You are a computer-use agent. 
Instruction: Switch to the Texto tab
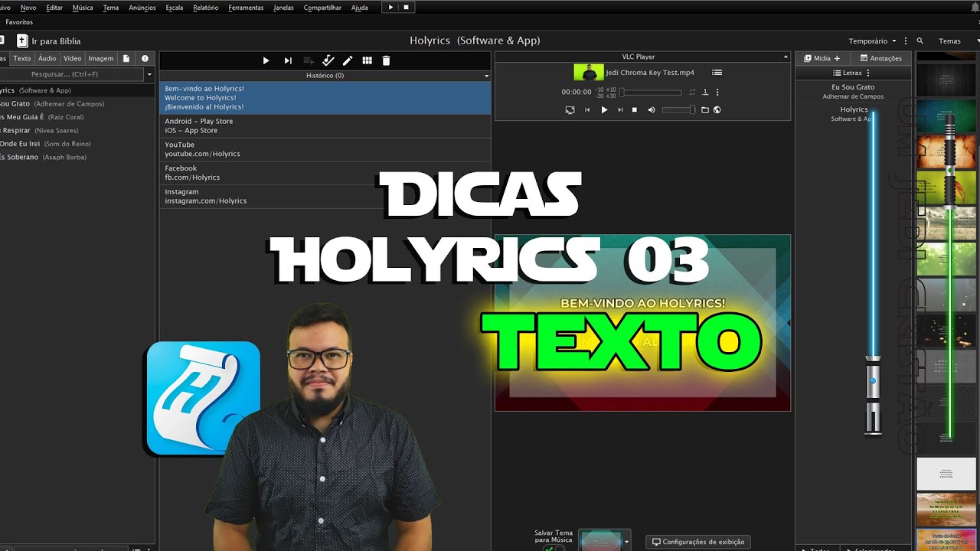click(22, 58)
